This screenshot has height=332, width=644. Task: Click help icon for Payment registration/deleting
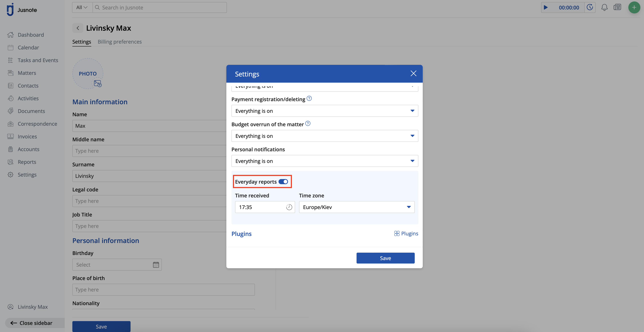[309, 98]
